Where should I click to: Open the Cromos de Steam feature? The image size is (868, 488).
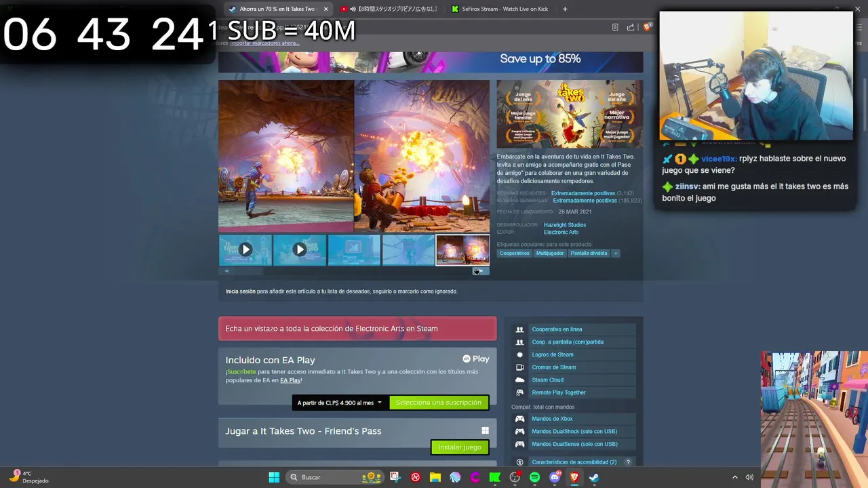(574, 367)
